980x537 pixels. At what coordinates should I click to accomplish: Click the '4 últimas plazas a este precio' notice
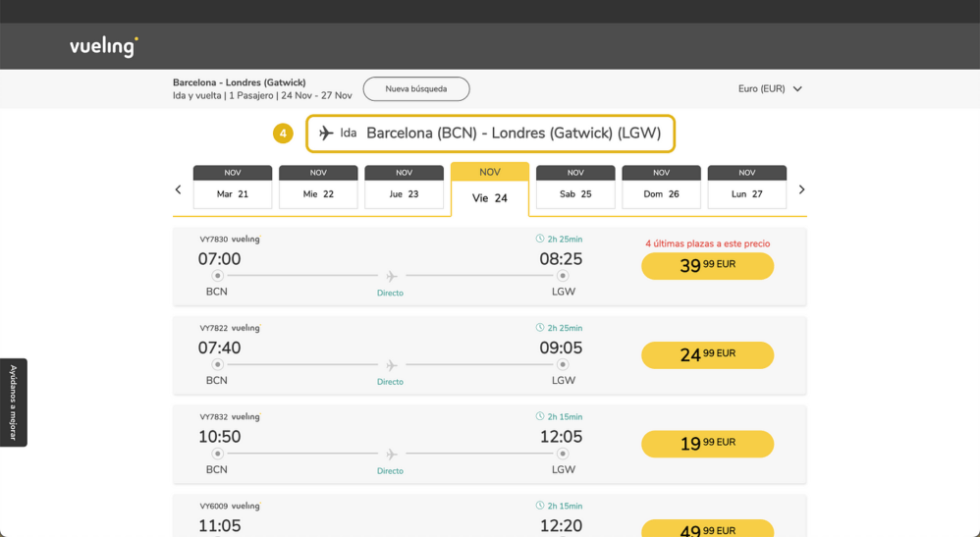pos(707,243)
